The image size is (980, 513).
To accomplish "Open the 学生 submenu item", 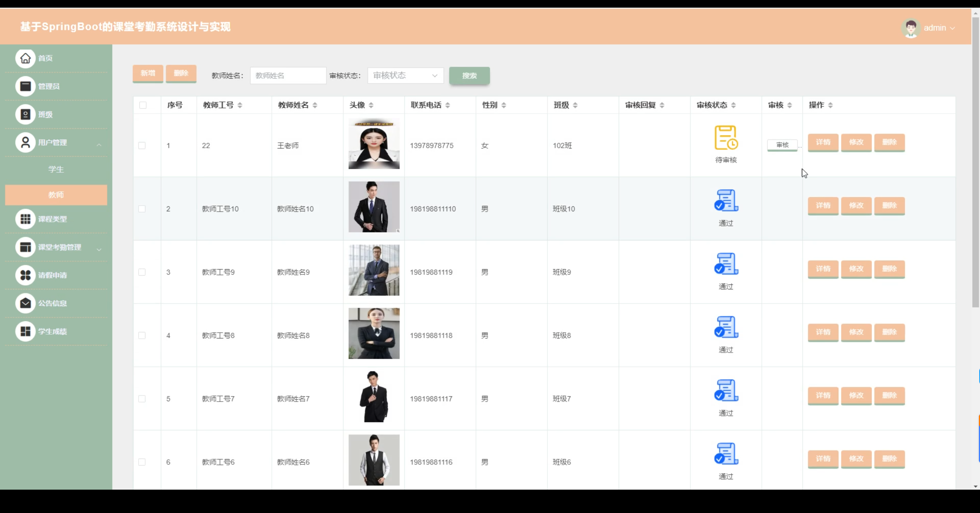I will pyautogui.click(x=56, y=169).
